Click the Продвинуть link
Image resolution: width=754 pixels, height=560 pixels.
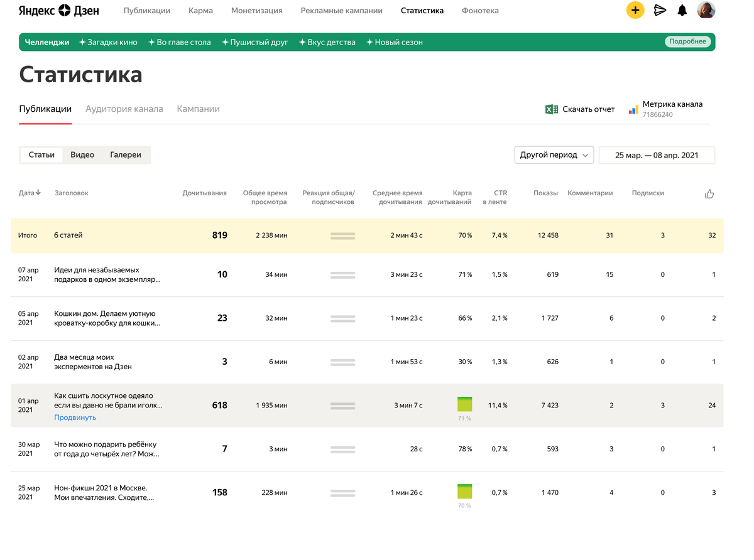[75, 417]
